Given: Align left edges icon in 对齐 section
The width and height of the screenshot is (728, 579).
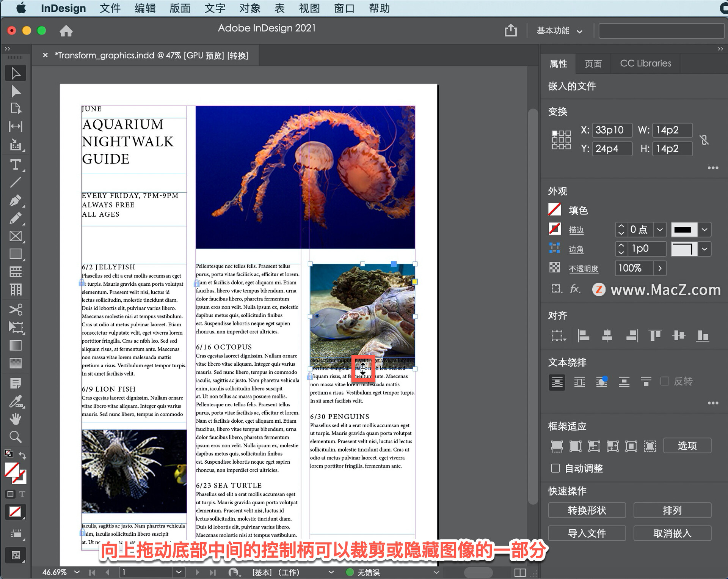Looking at the screenshot, I should [583, 335].
